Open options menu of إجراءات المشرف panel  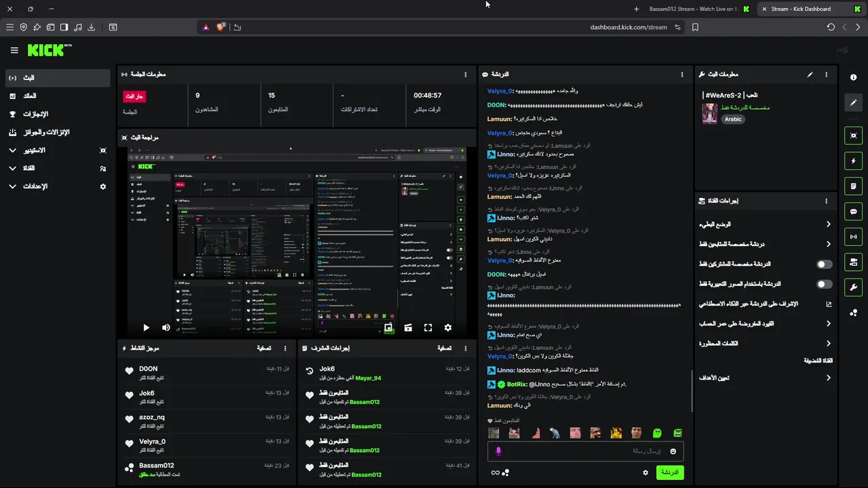[x=465, y=348]
